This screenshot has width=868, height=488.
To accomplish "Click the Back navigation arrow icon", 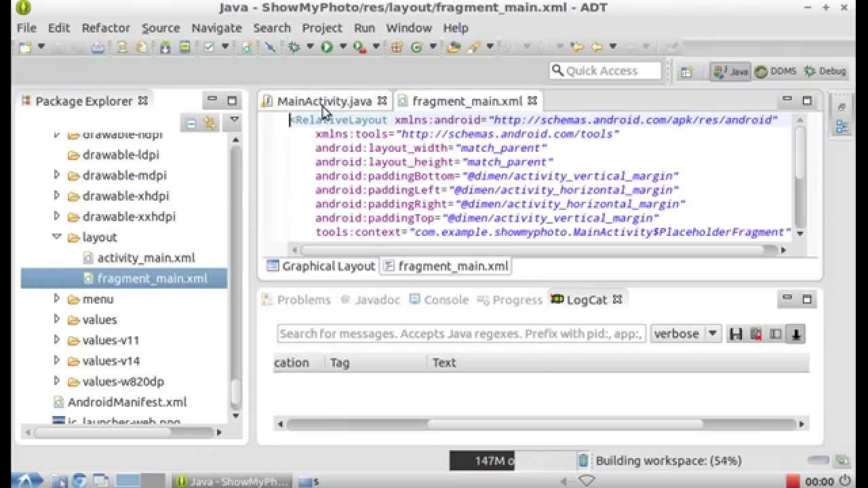I will coord(597,47).
